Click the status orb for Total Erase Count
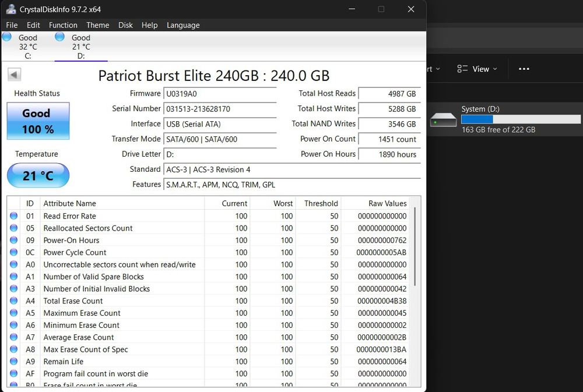 coord(14,300)
